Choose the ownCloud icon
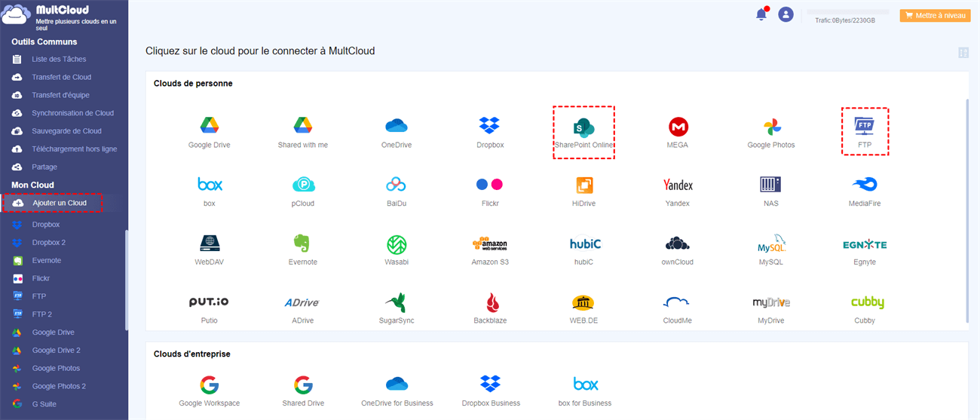980x420 pixels. click(678, 244)
